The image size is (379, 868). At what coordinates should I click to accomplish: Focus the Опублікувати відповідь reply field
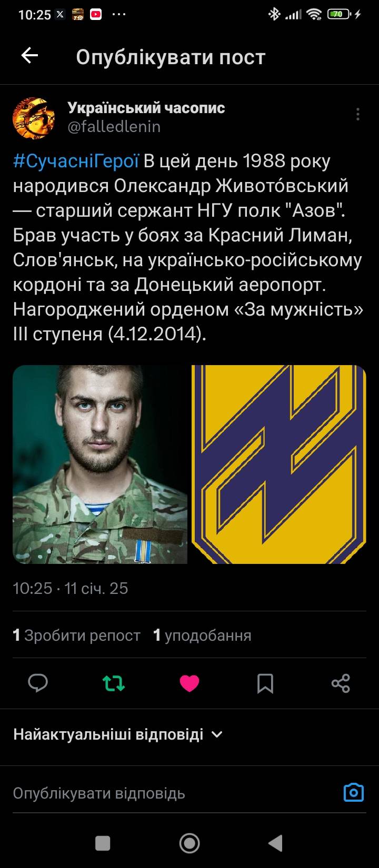tap(174, 793)
